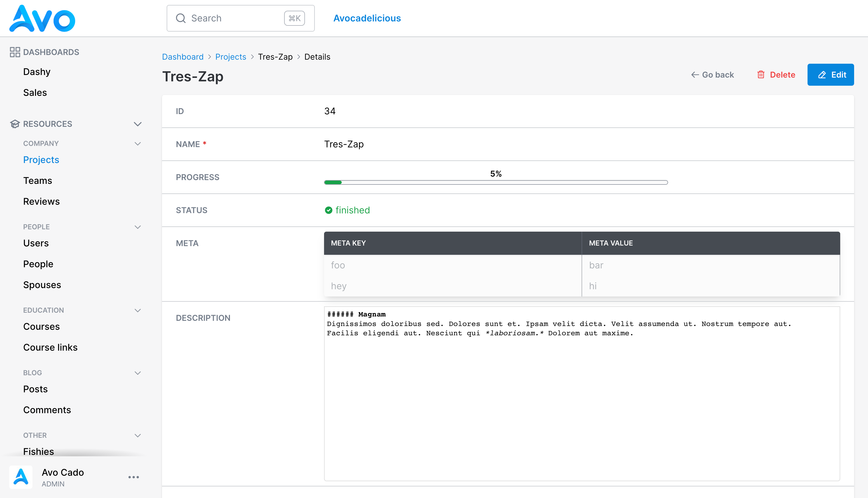This screenshot has width=868, height=498.
Task: Click the Dashboards grid icon
Action: point(15,52)
